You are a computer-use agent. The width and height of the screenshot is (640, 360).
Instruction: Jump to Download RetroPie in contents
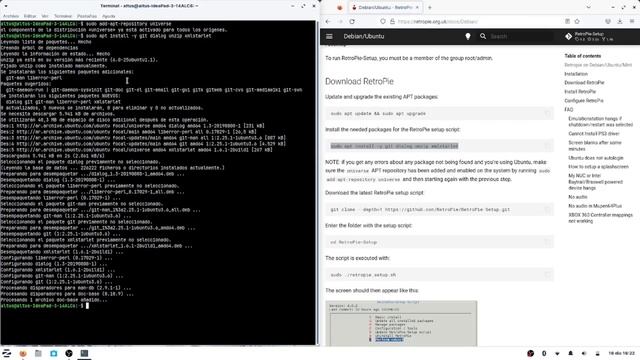pyautogui.click(x=584, y=82)
